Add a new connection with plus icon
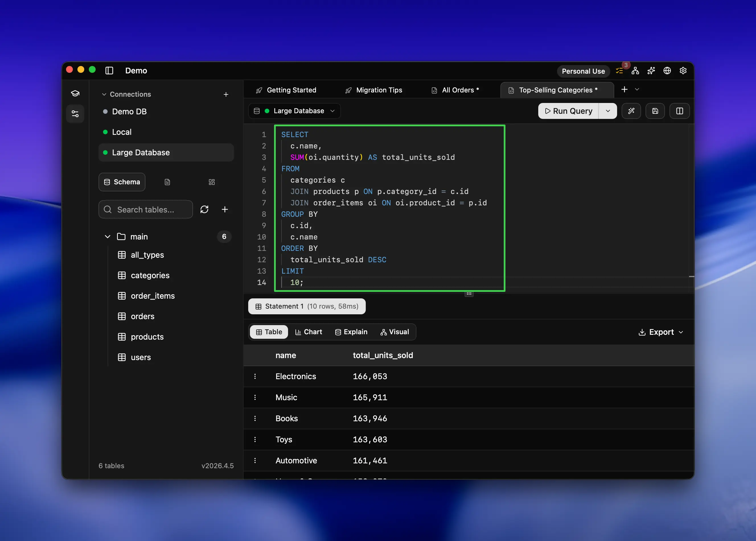756x541 pixels. click(x=226, y=94)
